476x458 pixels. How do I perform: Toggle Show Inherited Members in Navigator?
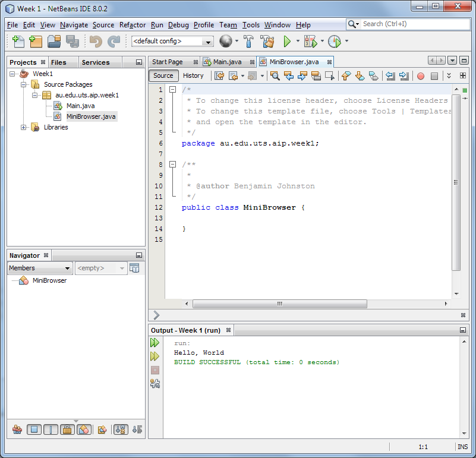pos(134,268)
